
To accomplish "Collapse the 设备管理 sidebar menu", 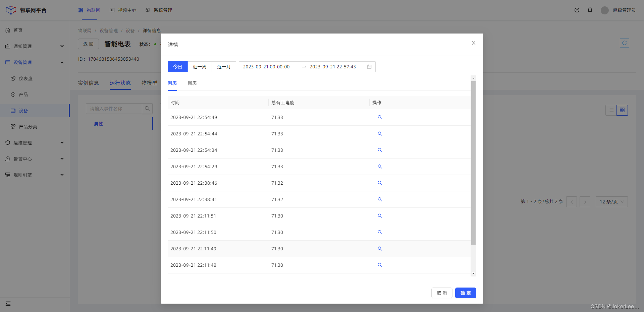I will click(x=35, y=62).
